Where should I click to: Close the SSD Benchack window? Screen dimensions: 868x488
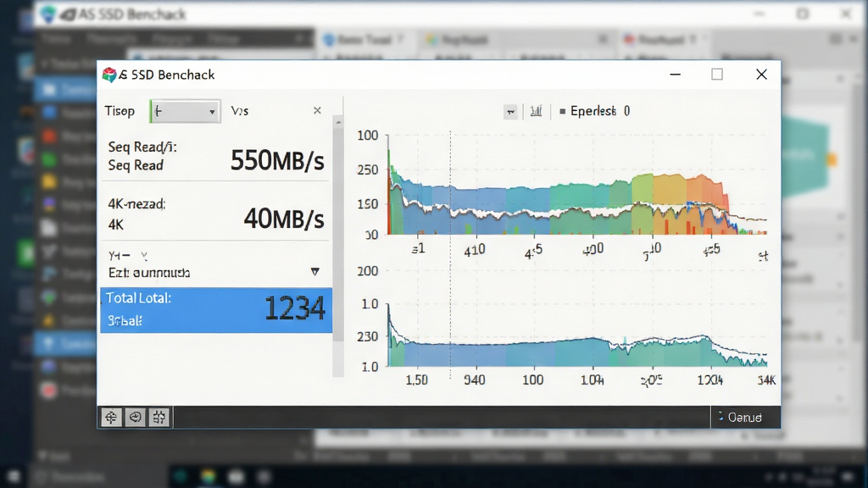pyautogui.click(x=762, y=75)
